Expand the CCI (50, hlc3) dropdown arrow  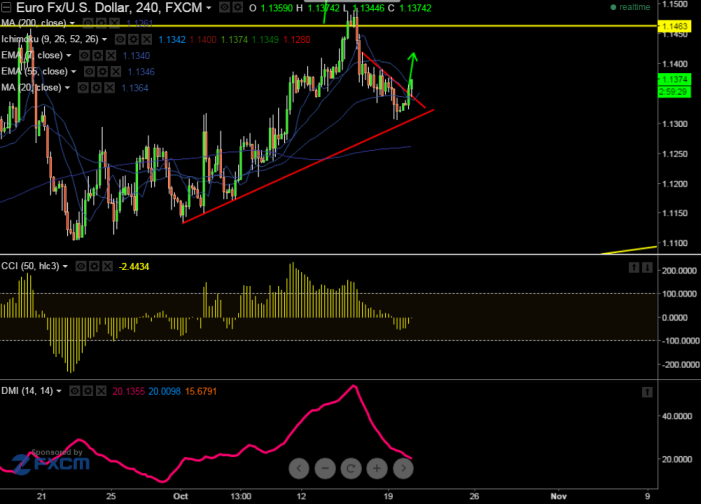[65, 266]
